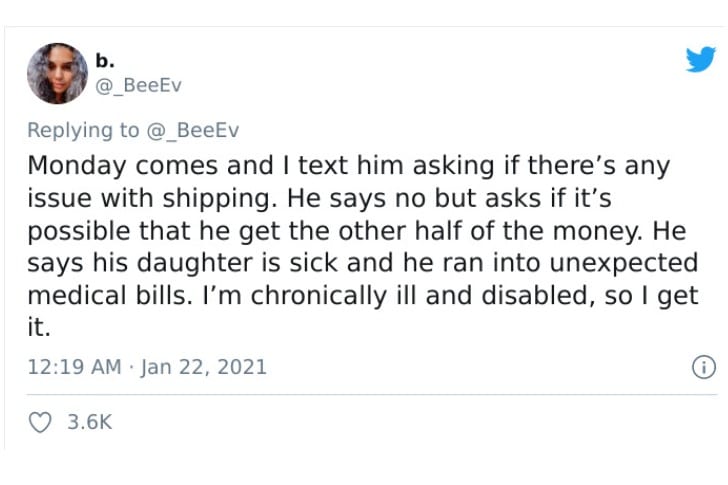Click the phrase "medical bills" in the tweet
Screen dimensions: 728x485
click(x=110, y=296)
